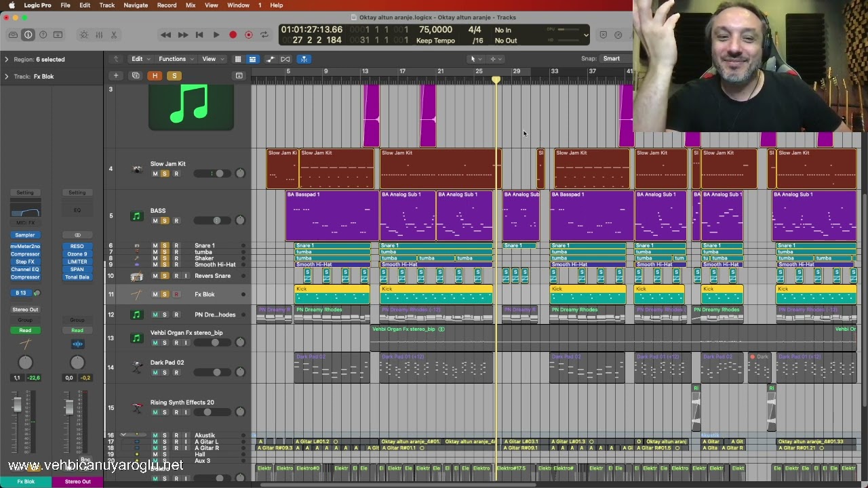The width and height of the screenshot is (868, 488).
Task: Click the red Record button
Action: (x=233, y=35)
